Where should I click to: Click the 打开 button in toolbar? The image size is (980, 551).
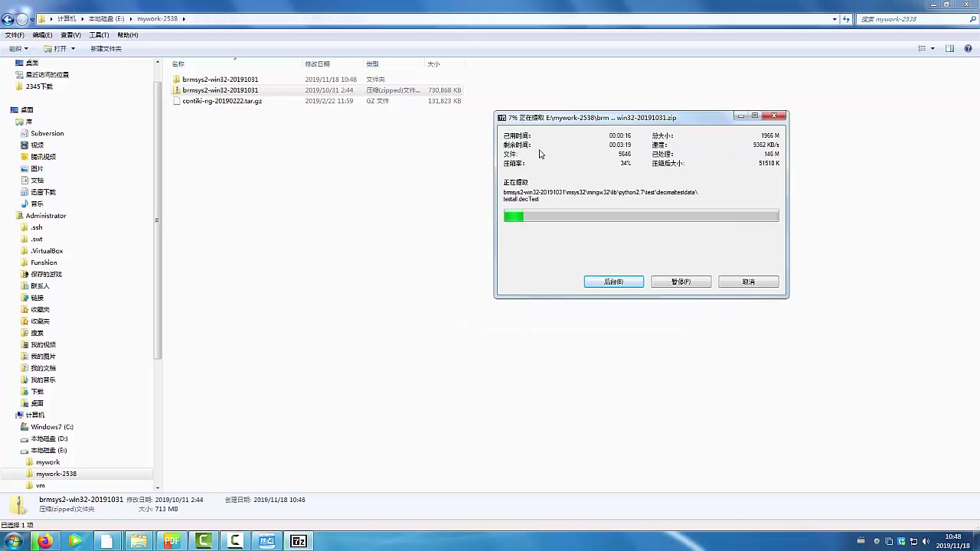tap(55, 49)
